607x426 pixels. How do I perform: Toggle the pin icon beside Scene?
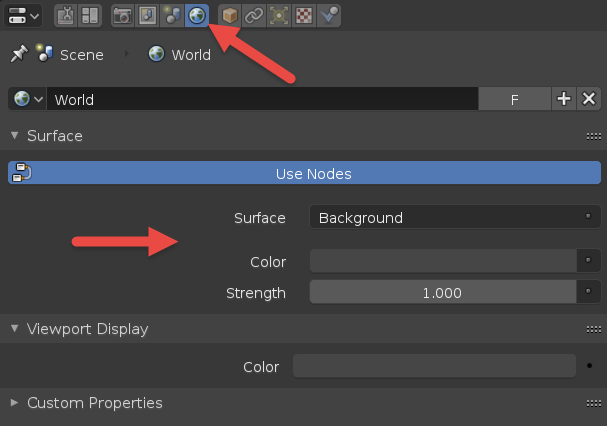[19, 54]
